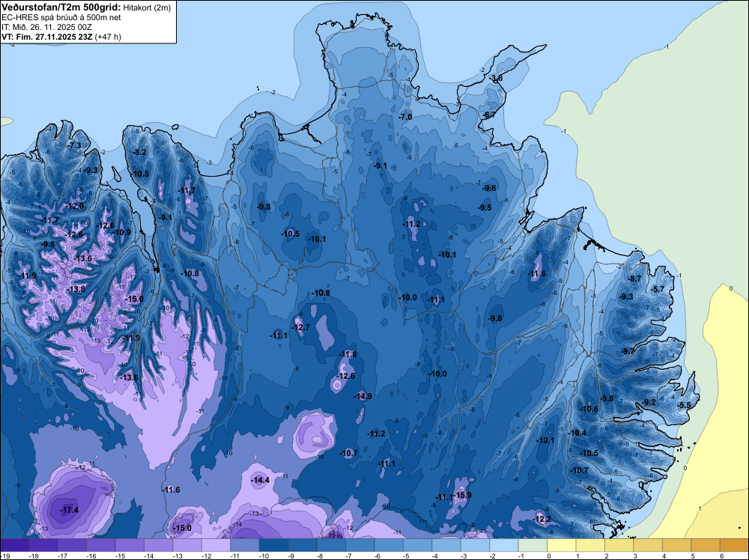Click the -7.3 temperature value

tap(74, 145)
